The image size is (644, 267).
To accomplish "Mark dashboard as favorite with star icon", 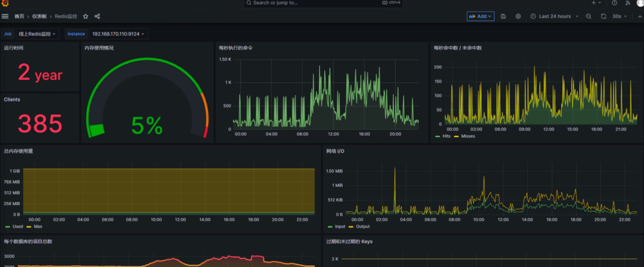I will pyautogui.click(x=86, y=16).
